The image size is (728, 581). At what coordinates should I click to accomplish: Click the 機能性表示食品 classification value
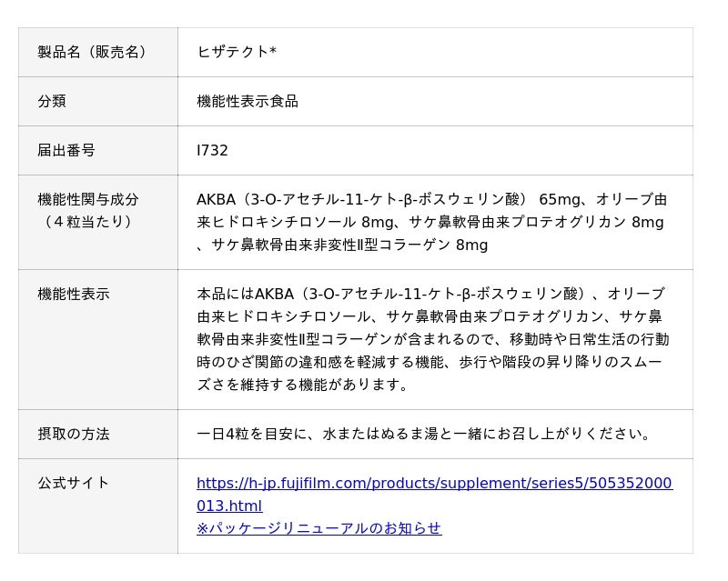click(x=248, y=101)
